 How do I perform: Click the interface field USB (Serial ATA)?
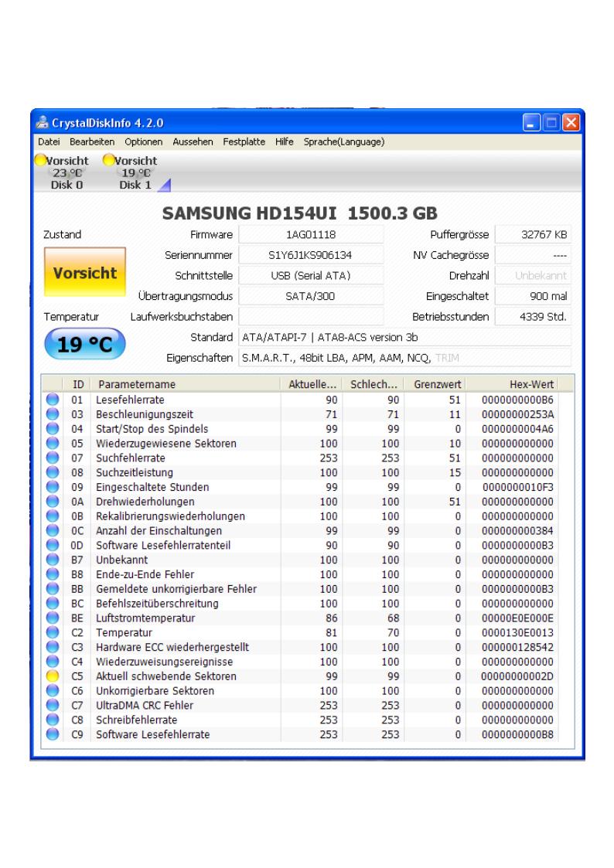(311, 276)
